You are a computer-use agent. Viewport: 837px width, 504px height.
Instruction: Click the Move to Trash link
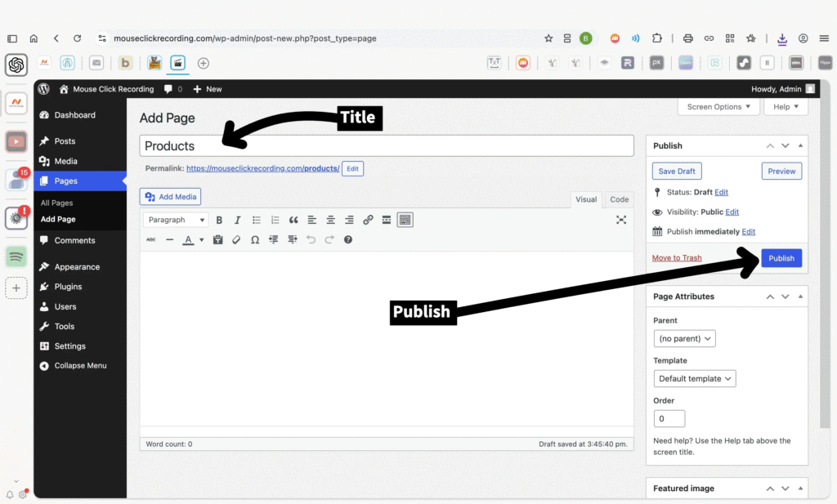coord(677,258)
